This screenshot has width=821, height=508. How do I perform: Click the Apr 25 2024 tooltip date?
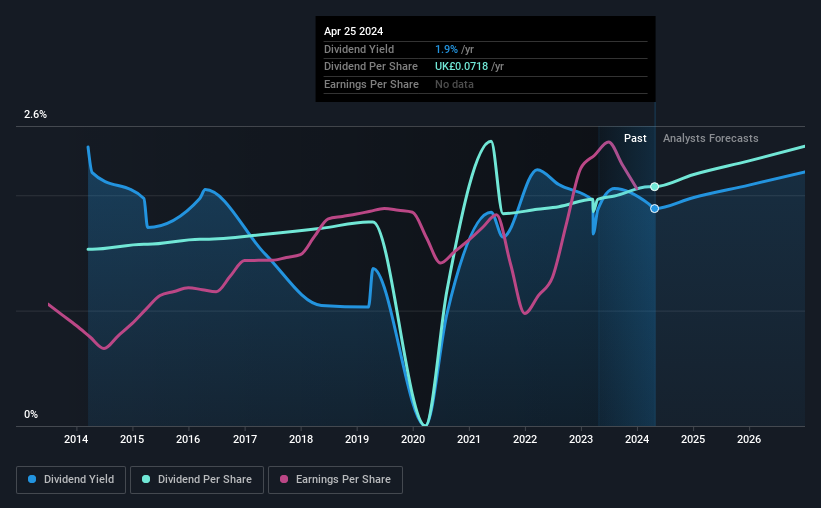(x=353, y=31)
